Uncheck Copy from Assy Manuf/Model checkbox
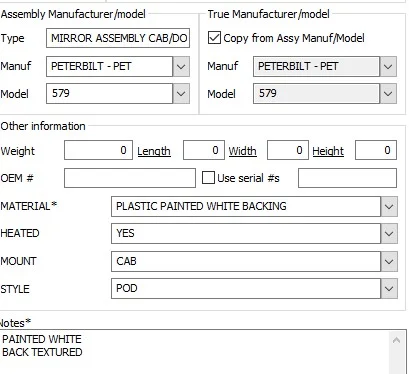Viewport: 409px width, 374px height. pyautogui.click(x=214, y=38)
